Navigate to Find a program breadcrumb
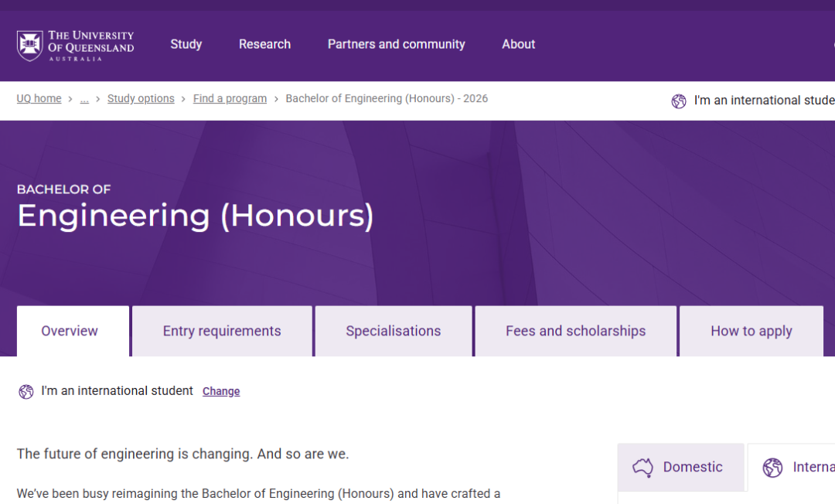The width and height of the screenshot is (835, 504). (230, 99)
